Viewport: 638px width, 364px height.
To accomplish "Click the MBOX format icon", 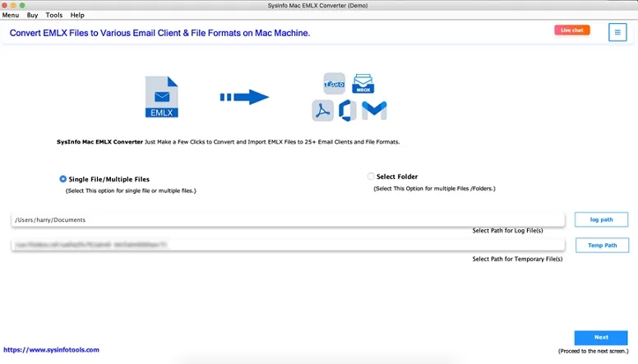I will (363, 83).
